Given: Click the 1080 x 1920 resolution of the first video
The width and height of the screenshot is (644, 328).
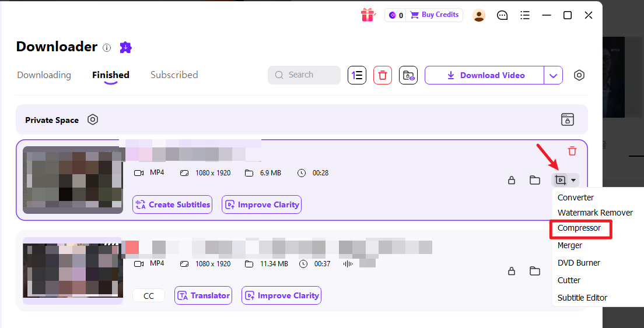Looking at the screenshot, I should pyautogui.click(x=213, y=172).
